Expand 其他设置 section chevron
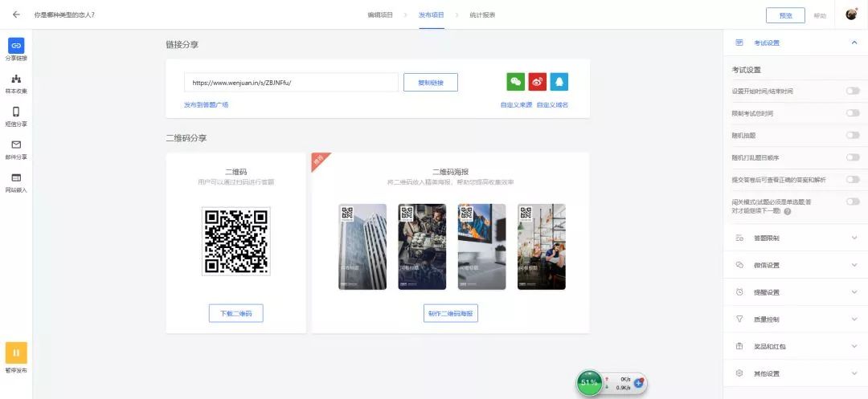This screenshot has height=399, width=868. coord(854,373)
